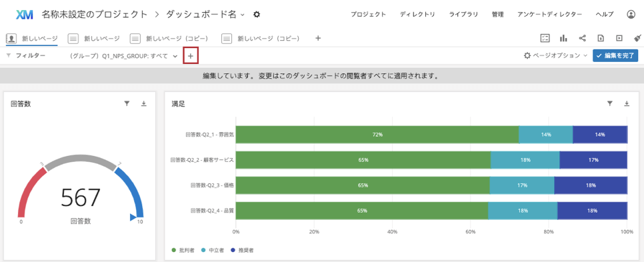Viewport: 644px width, 262px height.
Task: Select the first 新しいページ tab
Action: pyautogui.click(x=31, y=39)
